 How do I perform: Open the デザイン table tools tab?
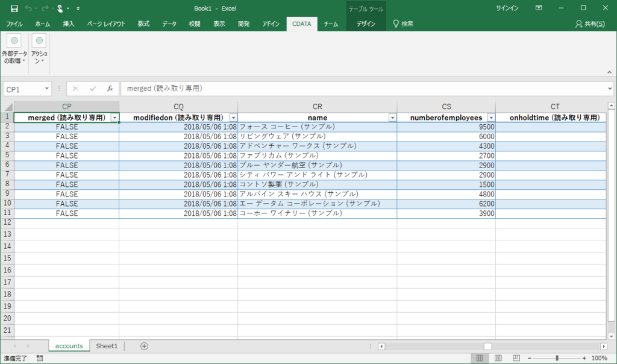366,24
